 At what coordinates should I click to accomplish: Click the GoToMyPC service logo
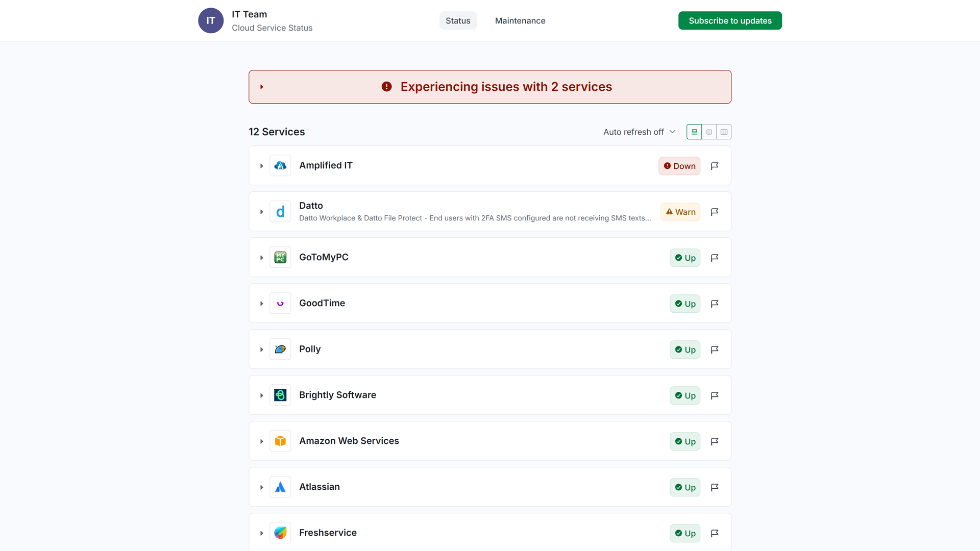(x=280, y=257)
